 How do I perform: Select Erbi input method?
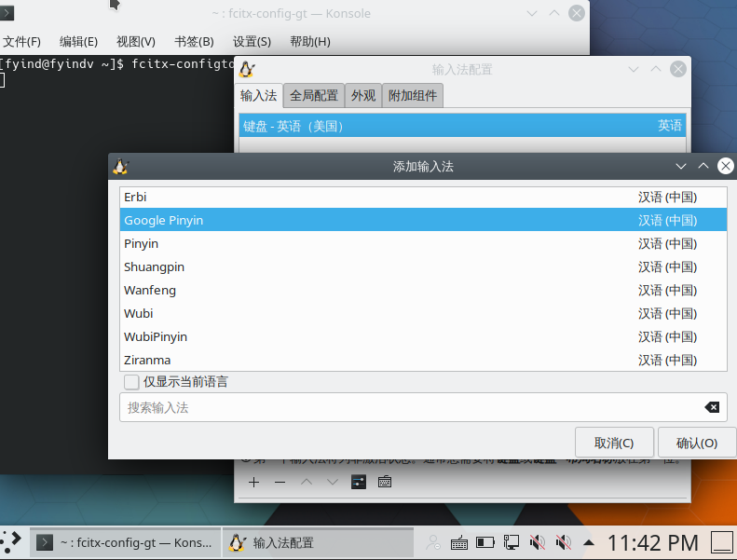point(423,197)
